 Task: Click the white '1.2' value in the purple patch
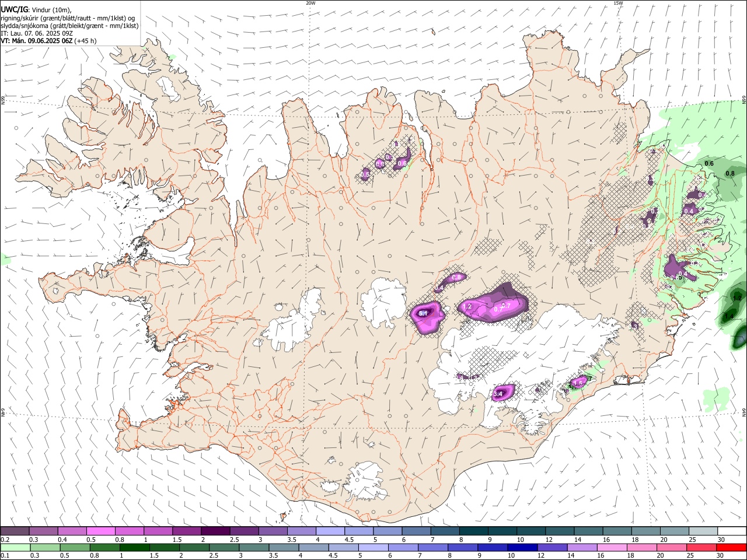point(467,306)
